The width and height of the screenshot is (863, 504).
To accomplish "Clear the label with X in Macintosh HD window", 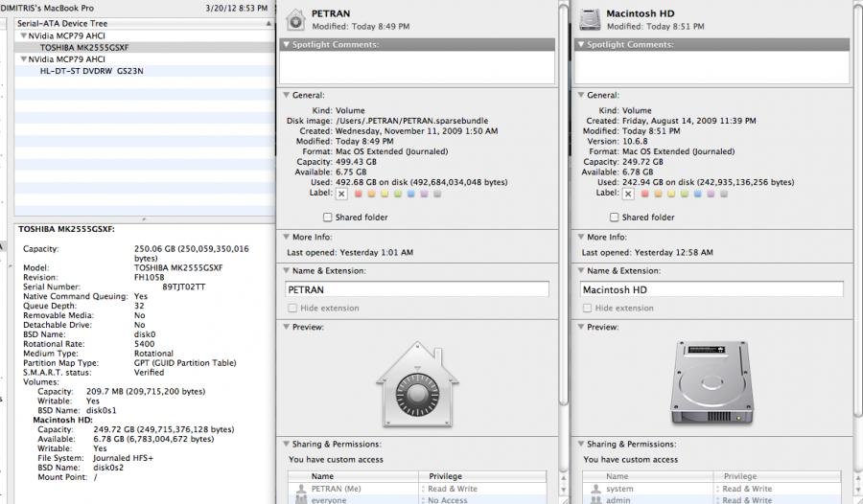I will coord(628,194).
